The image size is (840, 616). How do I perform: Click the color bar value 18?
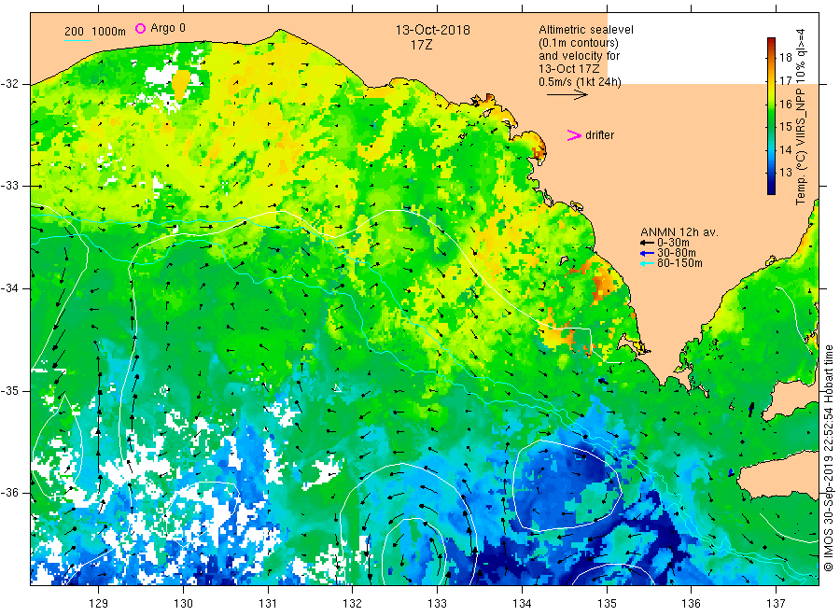pyautogui.click(x=785, y=58)
